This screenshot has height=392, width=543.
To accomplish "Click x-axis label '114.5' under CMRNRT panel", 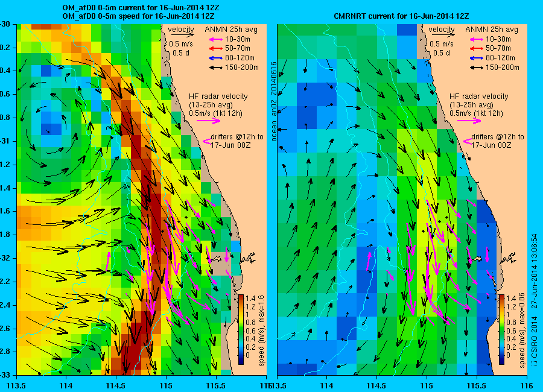I will point(376,386).
